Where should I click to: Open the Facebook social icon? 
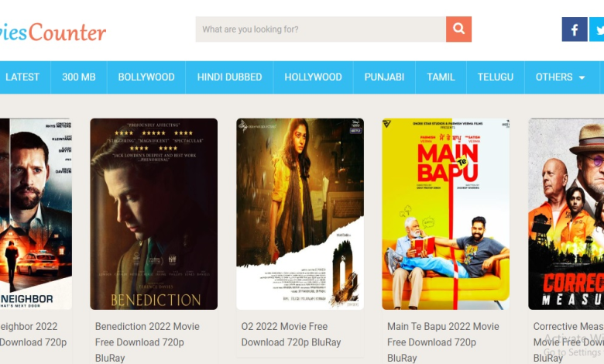click(575, 29)
